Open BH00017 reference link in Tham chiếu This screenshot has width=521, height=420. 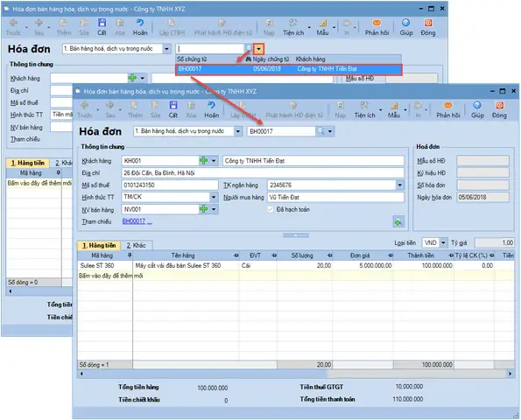click(x=134, y=221)
